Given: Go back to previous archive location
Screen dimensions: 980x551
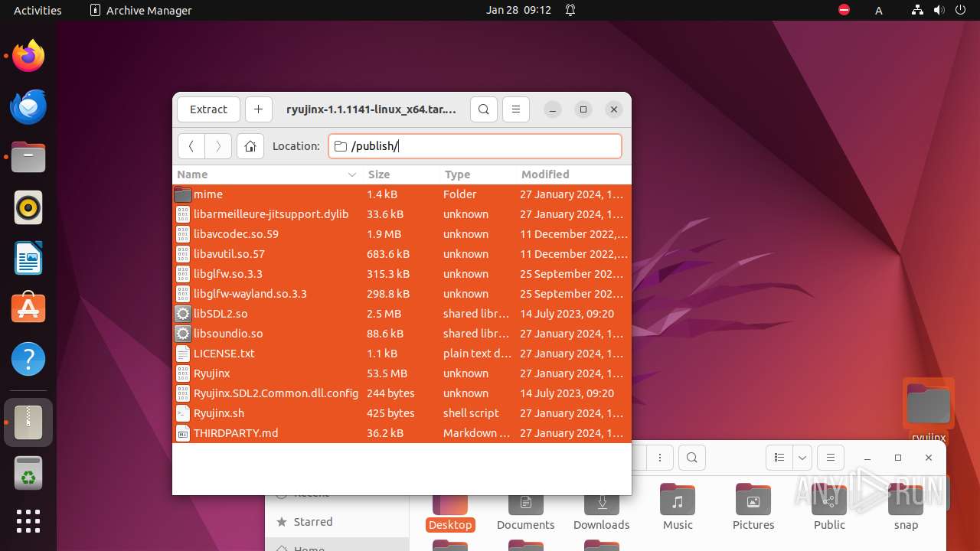Looking at the screenshot, I should pyautogui.click(x=191, y=146).
